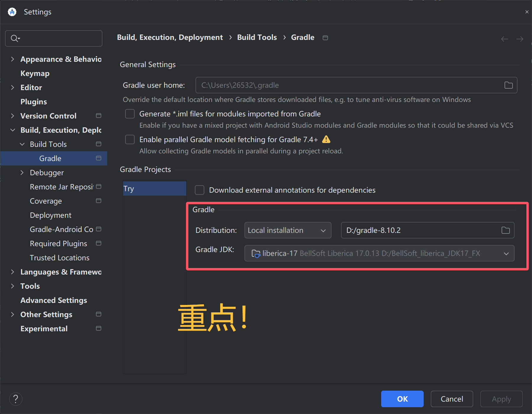The height and width of the screenshot is (414, 532).
Task: Click the warning icon near parallel fetching
Action: [326, 139]
